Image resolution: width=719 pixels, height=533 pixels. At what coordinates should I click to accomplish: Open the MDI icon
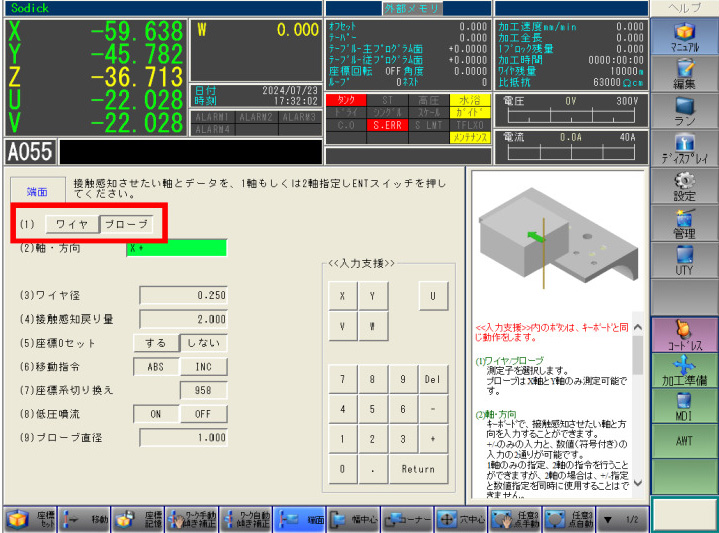[684, 406]
